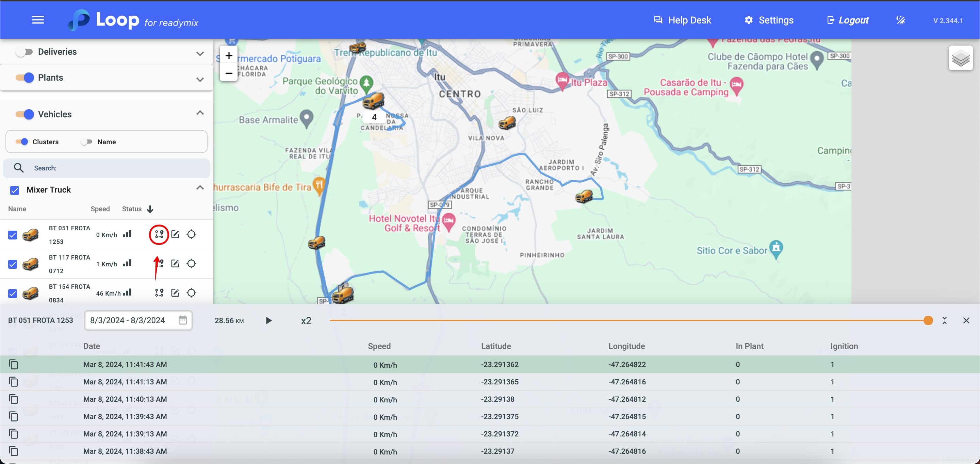Collapse the history panel with arrows icon
This screenshot has height=464, width=980.
click(x=944, y=321)
